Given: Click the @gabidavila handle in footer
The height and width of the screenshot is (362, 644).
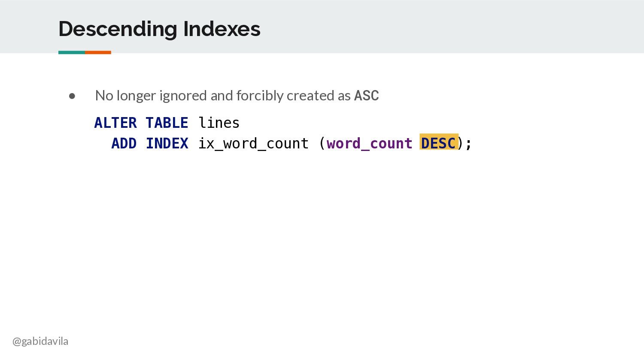Looking at the screenshot, I should click(40, 341).
